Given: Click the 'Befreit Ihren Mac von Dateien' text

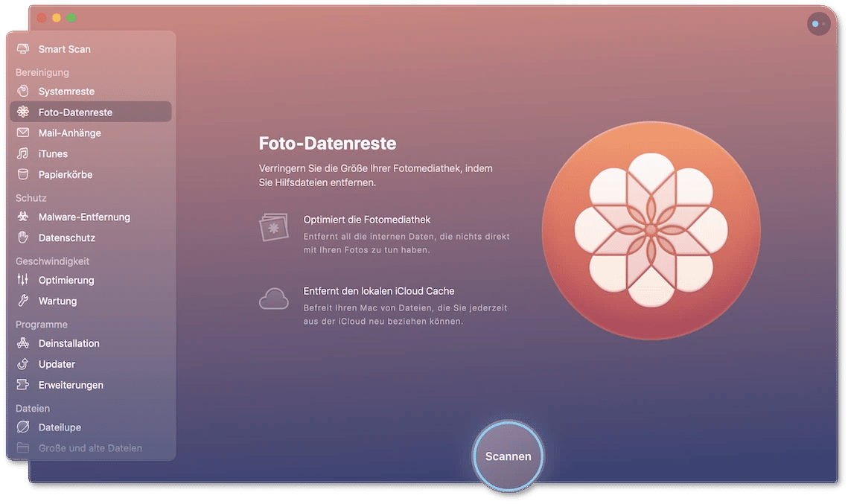Looking at the screenshot, I should pos(405,314).
